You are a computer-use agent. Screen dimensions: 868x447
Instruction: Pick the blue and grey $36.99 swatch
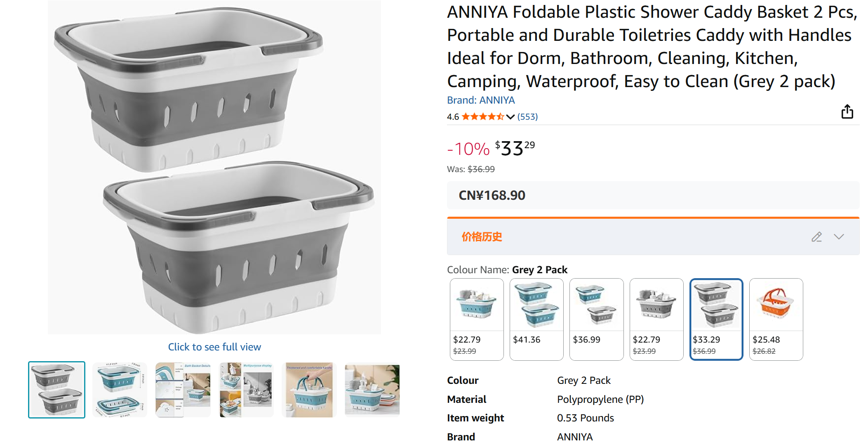click(x=596, y=319)
